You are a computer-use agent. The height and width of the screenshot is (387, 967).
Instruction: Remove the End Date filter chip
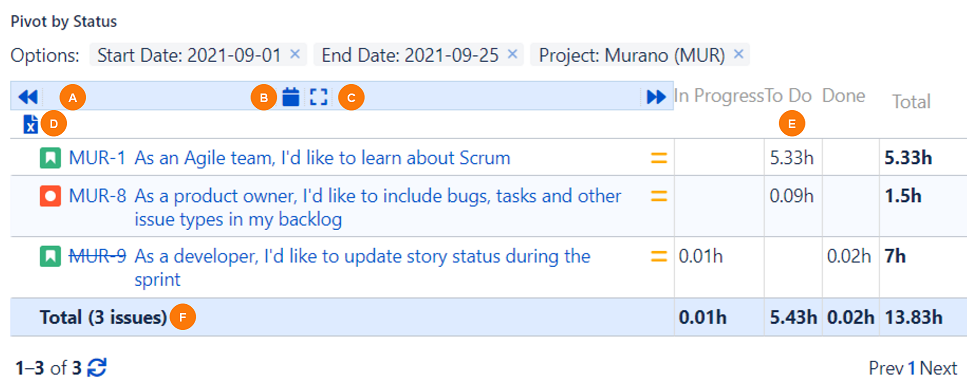tap(512, 54)
